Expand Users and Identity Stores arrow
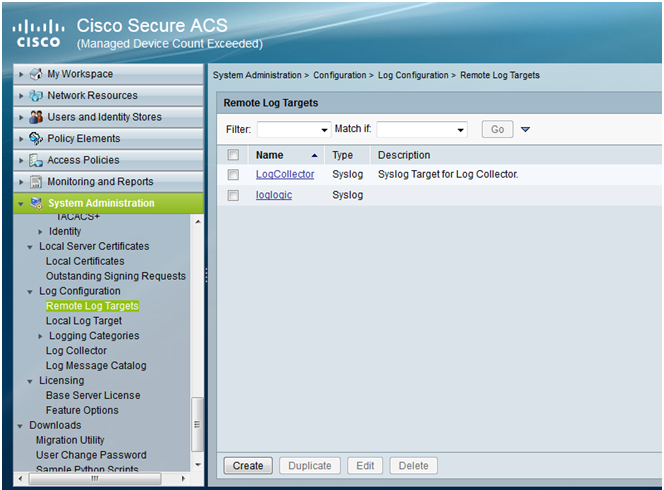The height and width of the screenshot is (490, 664). coord(21,117)
